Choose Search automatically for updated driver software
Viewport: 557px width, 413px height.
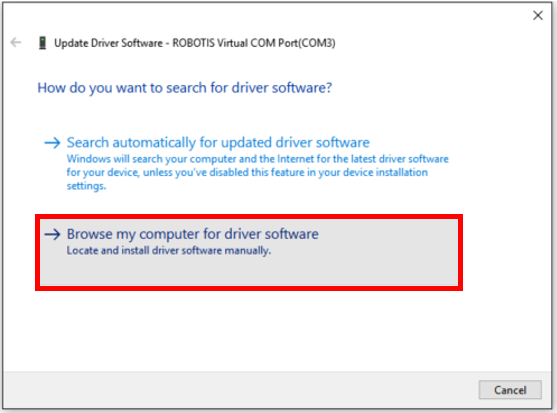(x=218, y=143)
